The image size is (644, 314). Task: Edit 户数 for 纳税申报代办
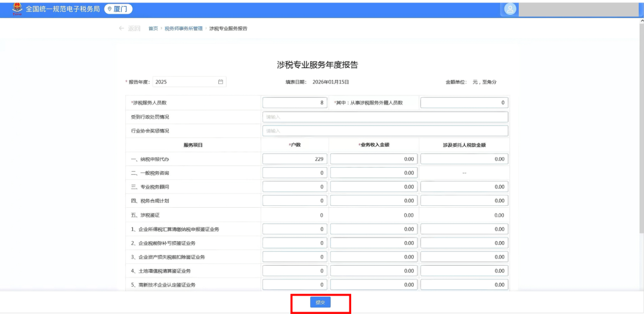[x=295, y=159]
